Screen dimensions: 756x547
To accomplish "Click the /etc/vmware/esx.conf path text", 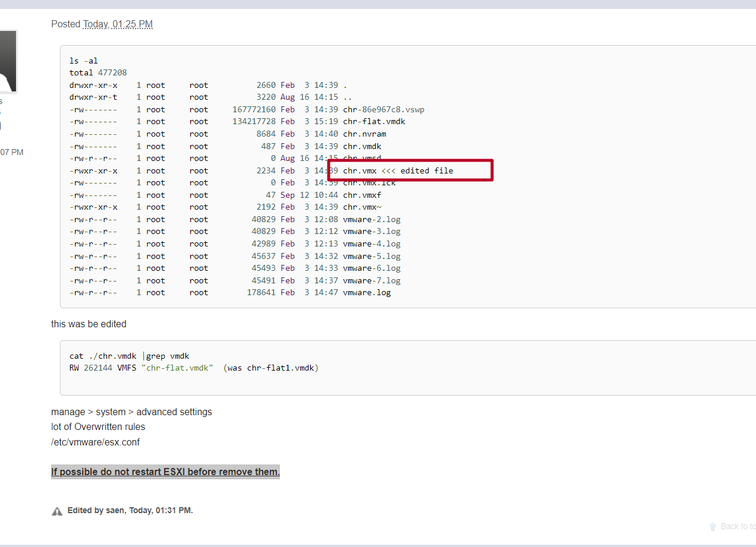I will 95,442.
